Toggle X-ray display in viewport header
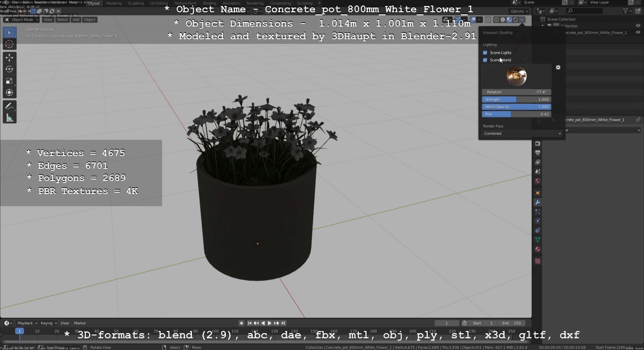The image size is (644, 350). click(x=488, y=19)
